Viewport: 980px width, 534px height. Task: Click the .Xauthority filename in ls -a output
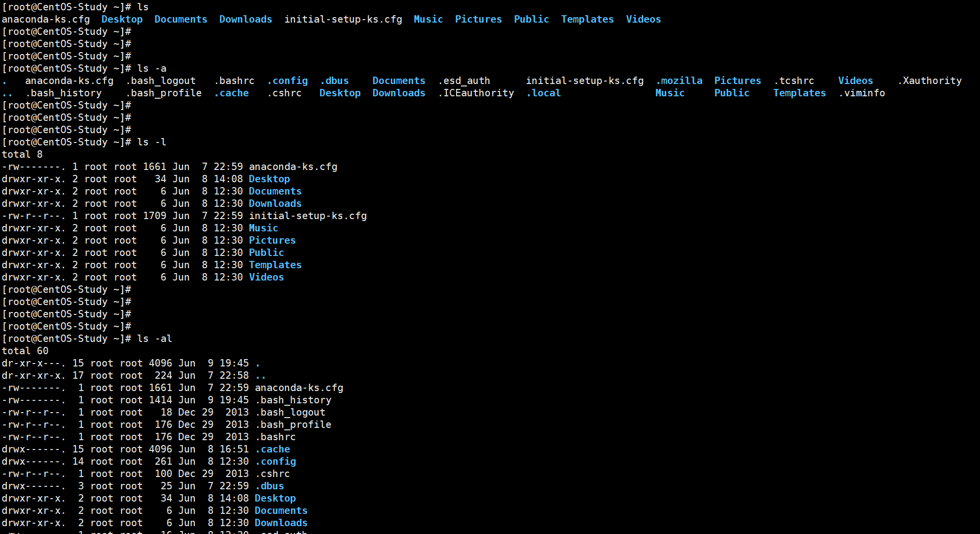929,81
